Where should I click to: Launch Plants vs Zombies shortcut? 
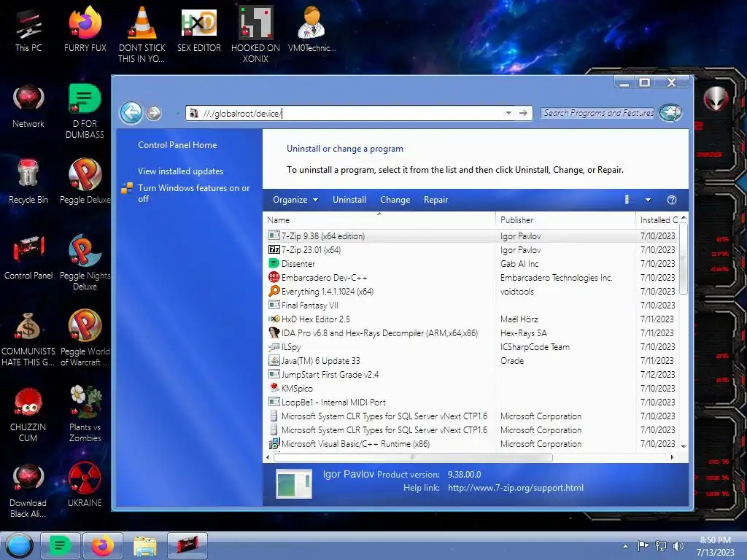85,414
